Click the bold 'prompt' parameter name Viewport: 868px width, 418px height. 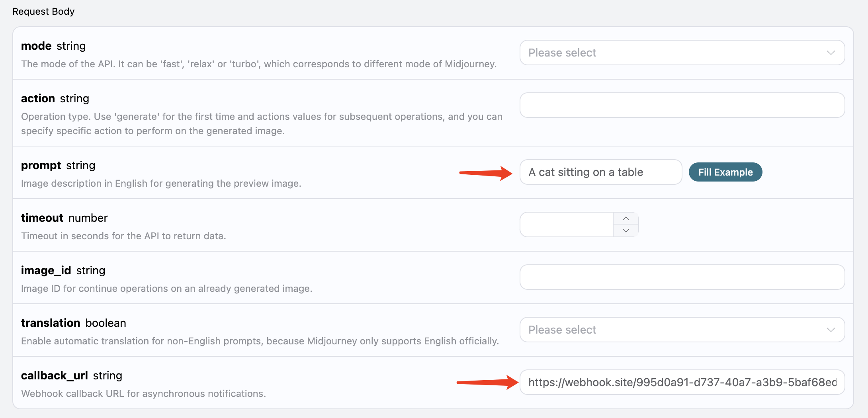coord(41,166)
